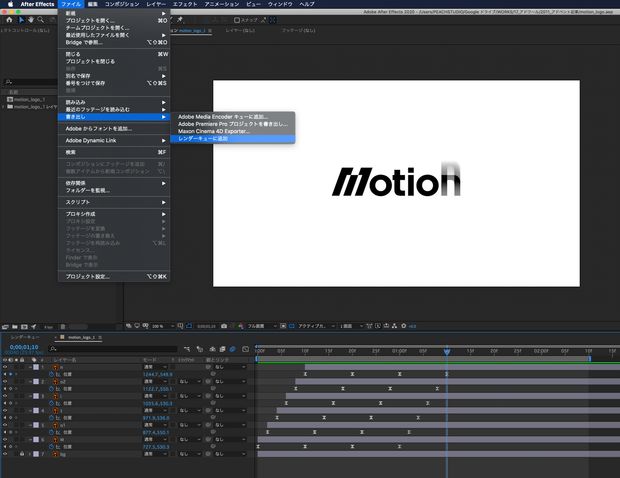Open the Graph Editor icon
Image resolution: width=620 pixels, height=478 pixels.
click(x=245, y=349)
